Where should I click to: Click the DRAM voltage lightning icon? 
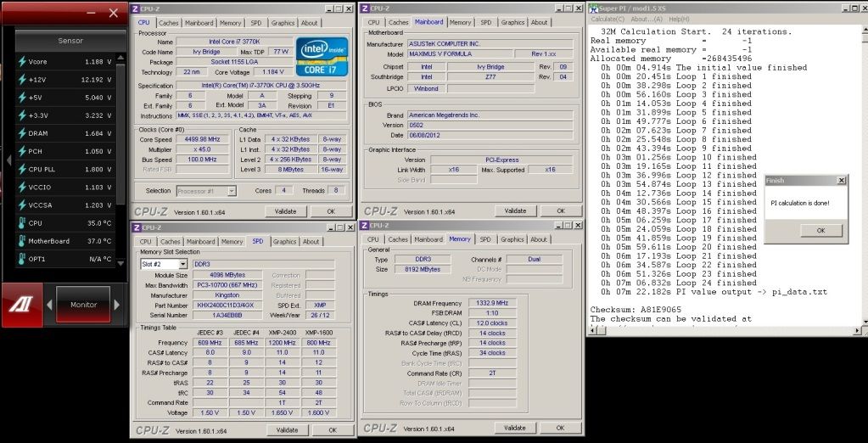tap(22, 132)
